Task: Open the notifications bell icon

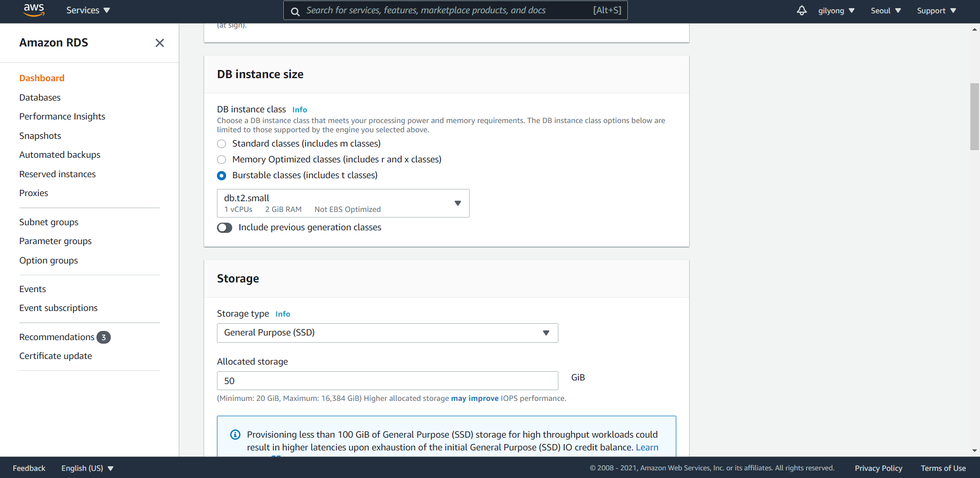Action: 802,10
